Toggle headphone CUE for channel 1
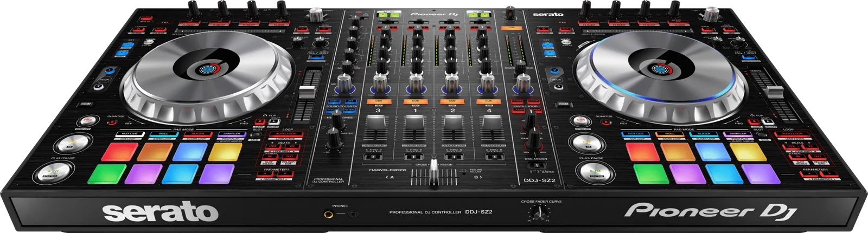This screenshot has height=233, width=868. coord(415,101)
